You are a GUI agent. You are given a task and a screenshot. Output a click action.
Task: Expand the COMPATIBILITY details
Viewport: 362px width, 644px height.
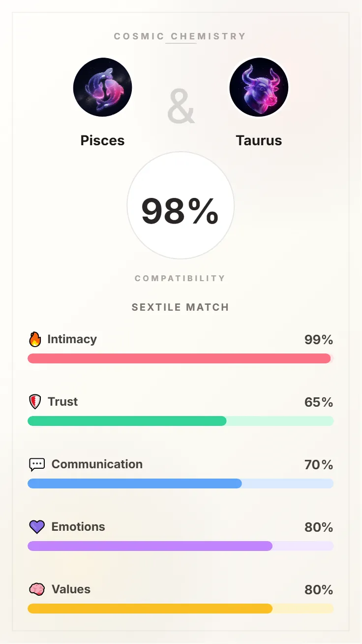[180, 278]
